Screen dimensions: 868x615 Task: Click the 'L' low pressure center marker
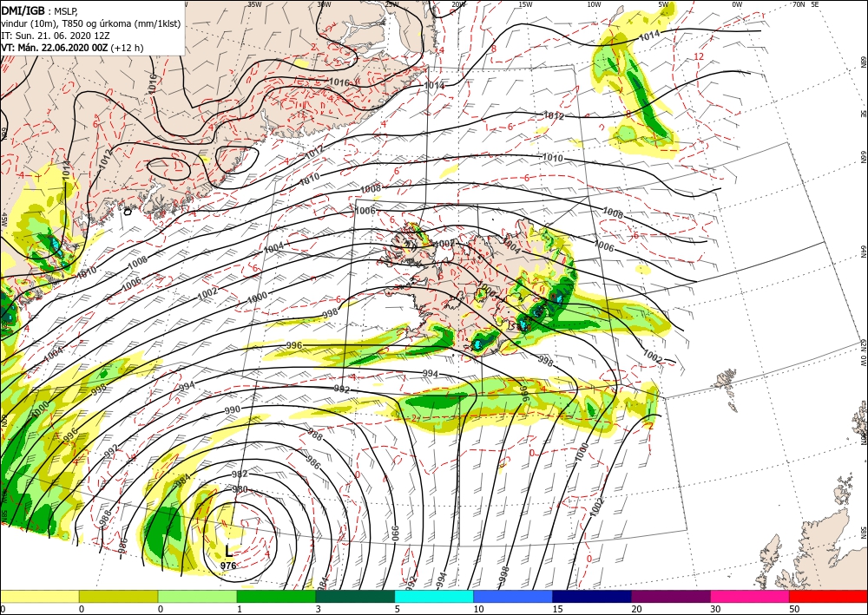pyautogui.click(x=228, y=551)
